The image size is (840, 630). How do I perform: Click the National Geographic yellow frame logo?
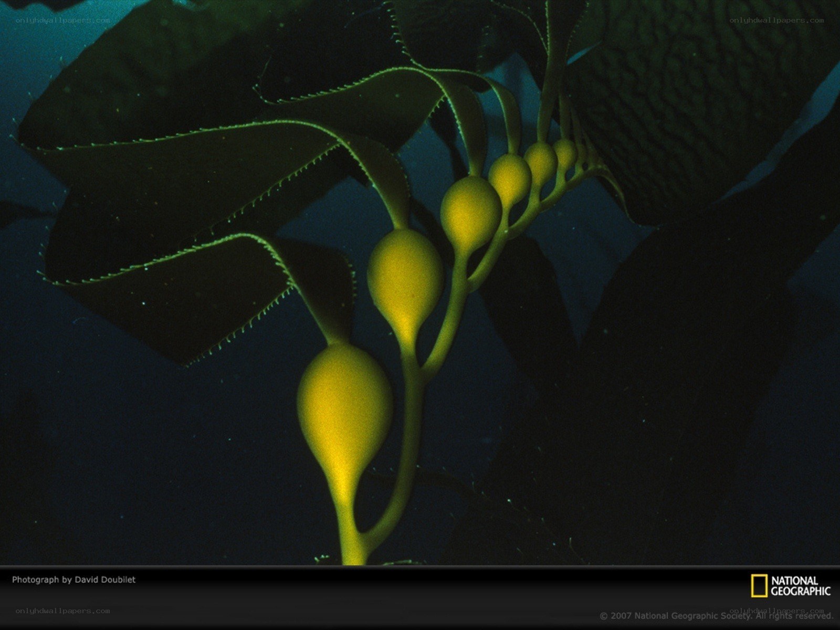pos(759,586)
